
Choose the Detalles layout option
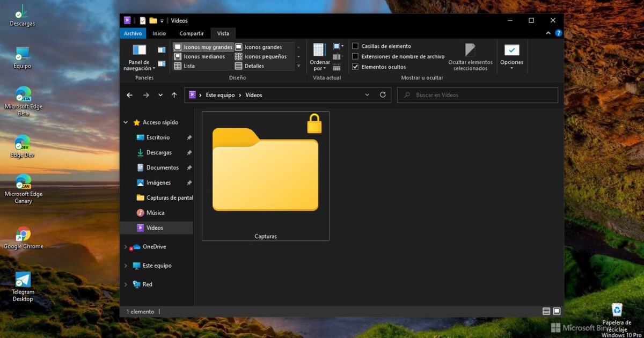click(253, 66)
